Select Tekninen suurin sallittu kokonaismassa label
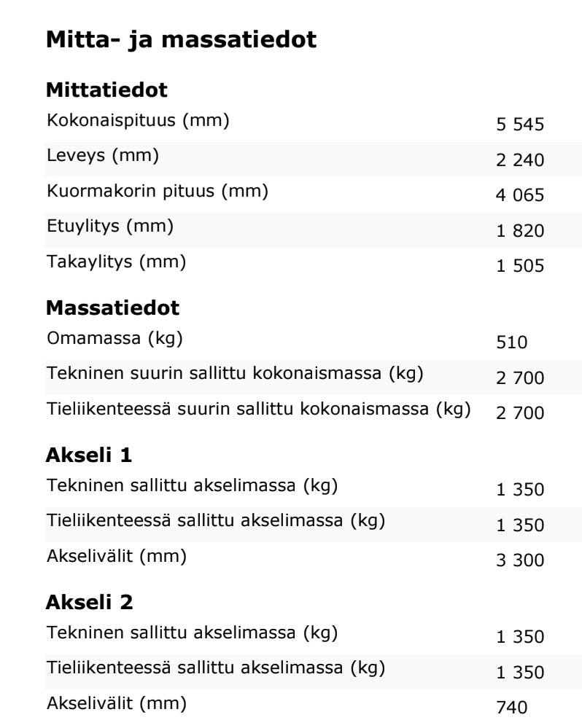 click(235, 373)
